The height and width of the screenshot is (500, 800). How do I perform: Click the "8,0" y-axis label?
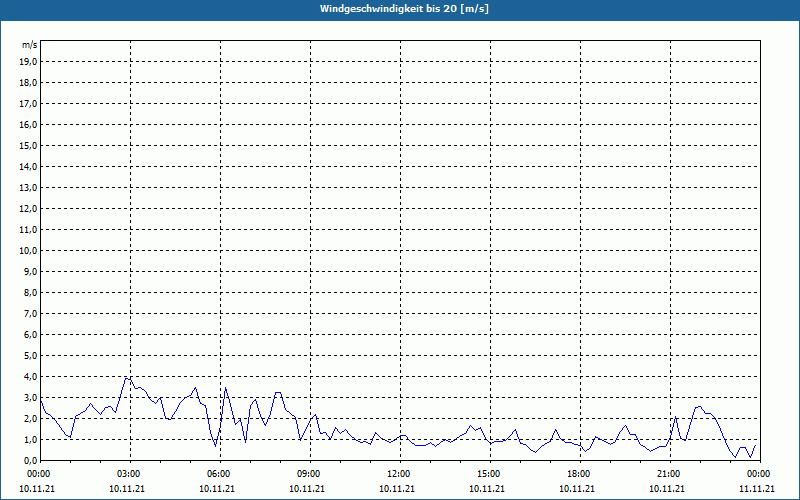click(x=31, y=292)
